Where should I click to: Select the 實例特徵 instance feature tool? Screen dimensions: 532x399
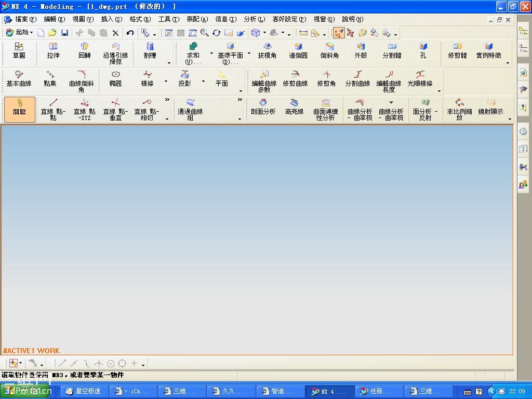point(488,51)
